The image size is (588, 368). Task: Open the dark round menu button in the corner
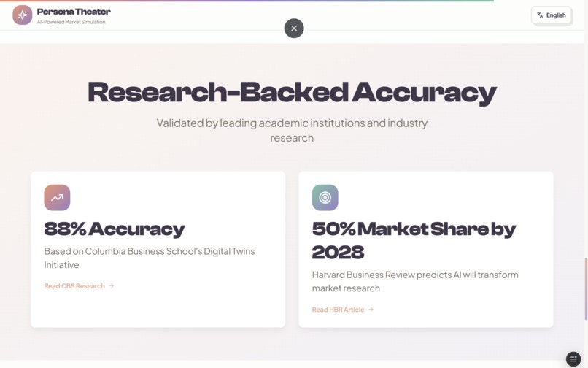tap(573, 359)
